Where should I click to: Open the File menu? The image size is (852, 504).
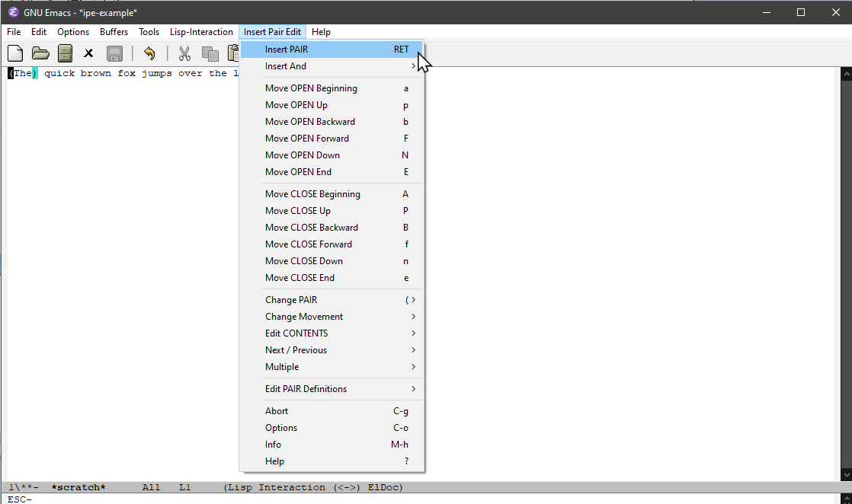click(14, 32)
